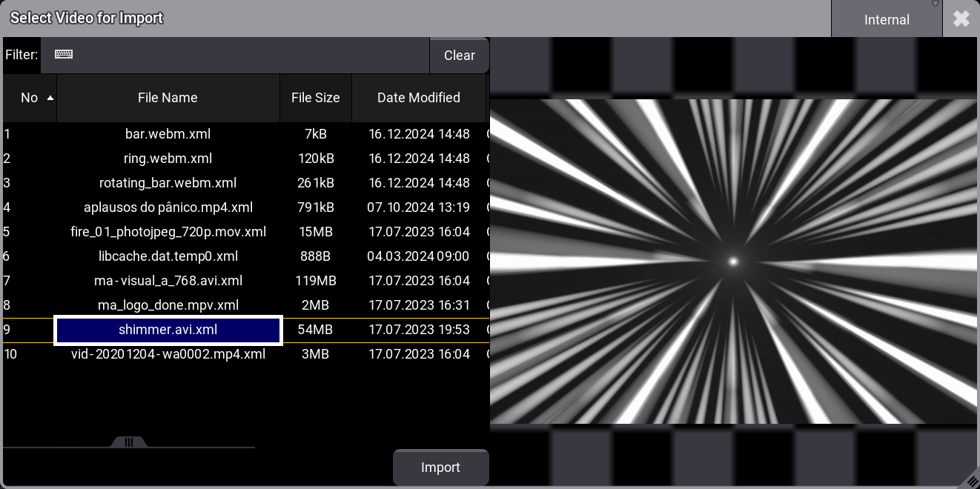Sort by the No column header

click(30, 98)
